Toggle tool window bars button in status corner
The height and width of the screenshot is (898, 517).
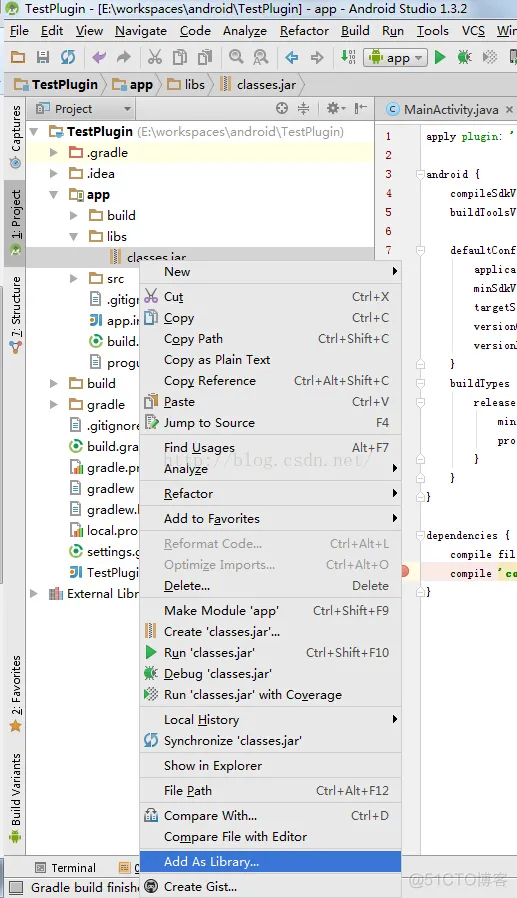click(x=15, y=888)
